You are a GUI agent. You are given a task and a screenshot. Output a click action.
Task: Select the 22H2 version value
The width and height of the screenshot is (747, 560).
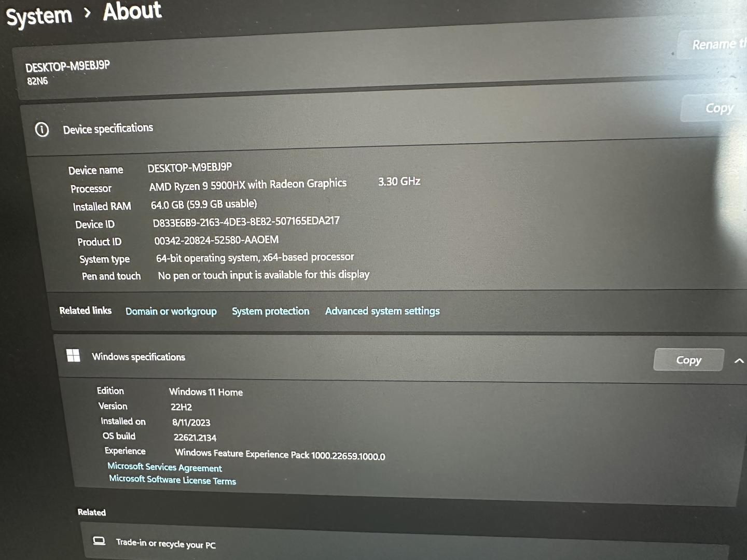(182, 407)
